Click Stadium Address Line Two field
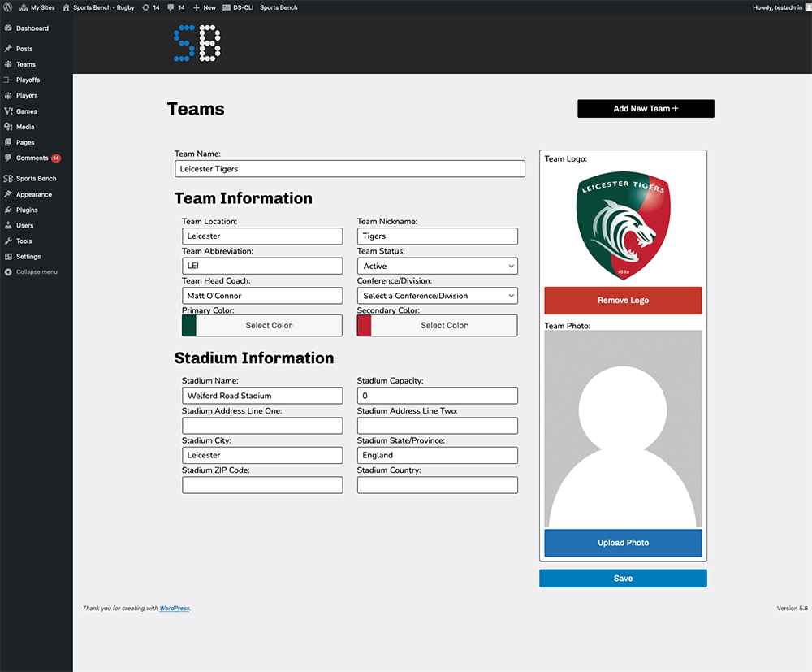812x672 pixels. [437, 426]
